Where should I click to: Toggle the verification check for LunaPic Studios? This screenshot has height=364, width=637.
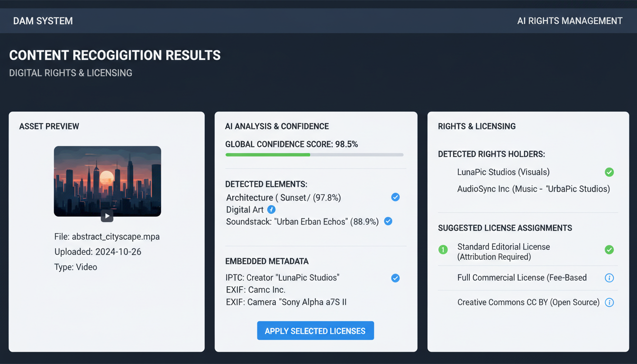[610, 172]
